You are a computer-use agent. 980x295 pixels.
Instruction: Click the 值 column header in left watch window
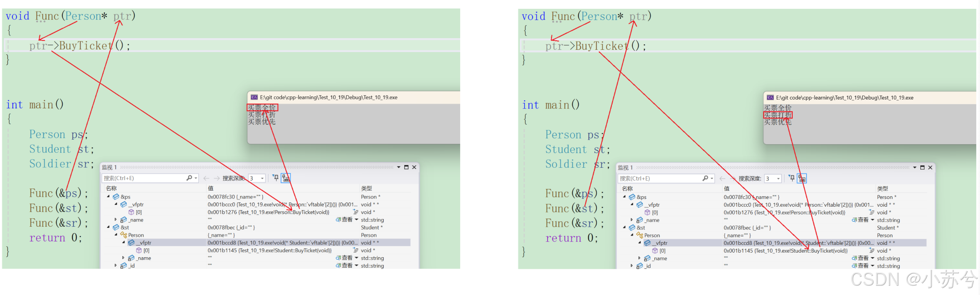[x=210, y=188]
